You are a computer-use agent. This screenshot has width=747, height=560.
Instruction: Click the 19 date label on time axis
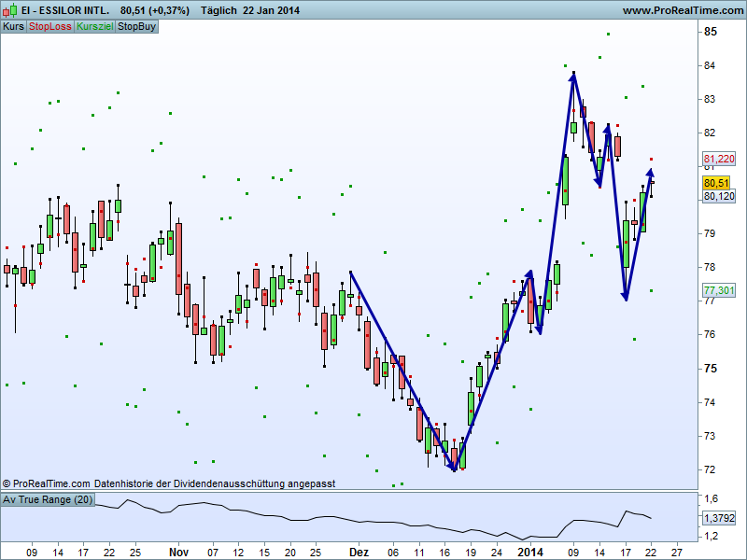[x=471, y=553]
